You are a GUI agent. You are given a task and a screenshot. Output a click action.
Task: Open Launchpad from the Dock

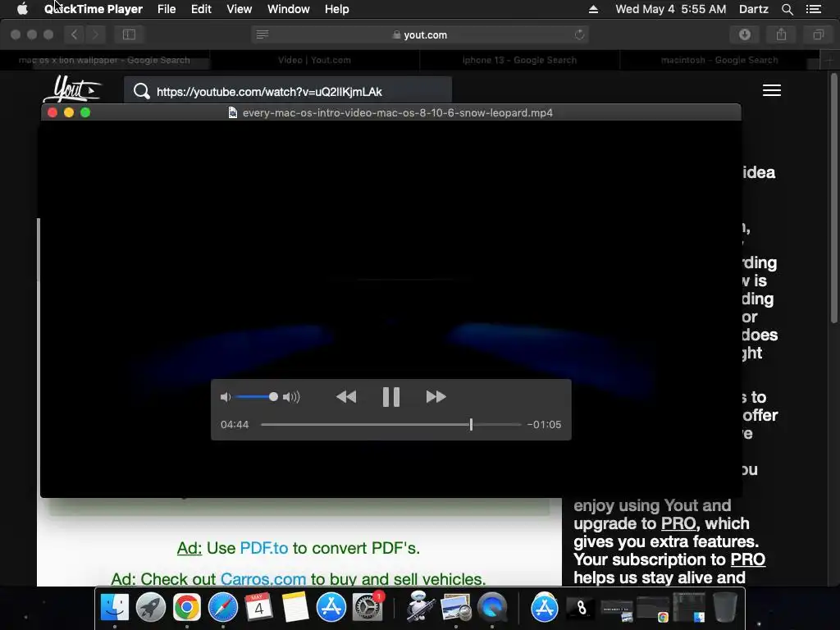151,608
